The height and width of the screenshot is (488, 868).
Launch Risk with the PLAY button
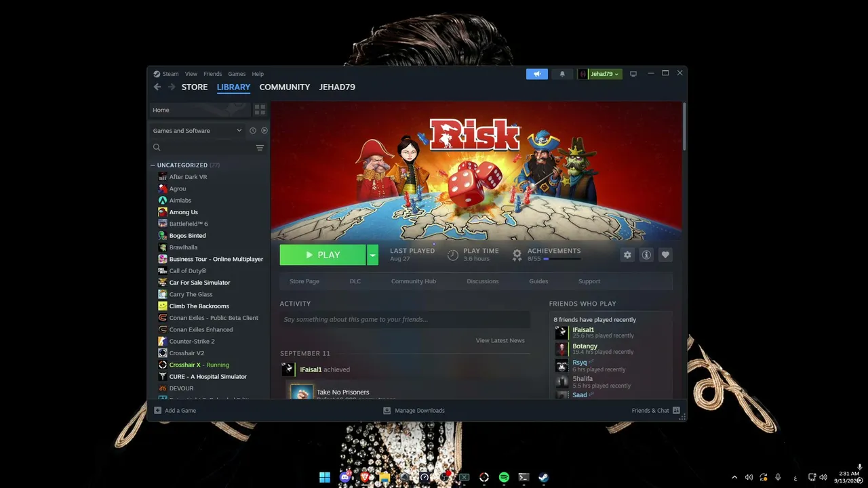click(323, 255)
